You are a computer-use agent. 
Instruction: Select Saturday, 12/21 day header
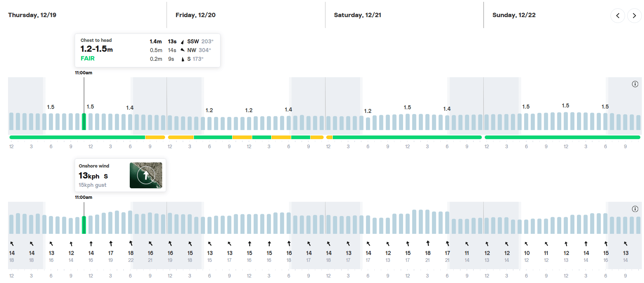[358, 15]
